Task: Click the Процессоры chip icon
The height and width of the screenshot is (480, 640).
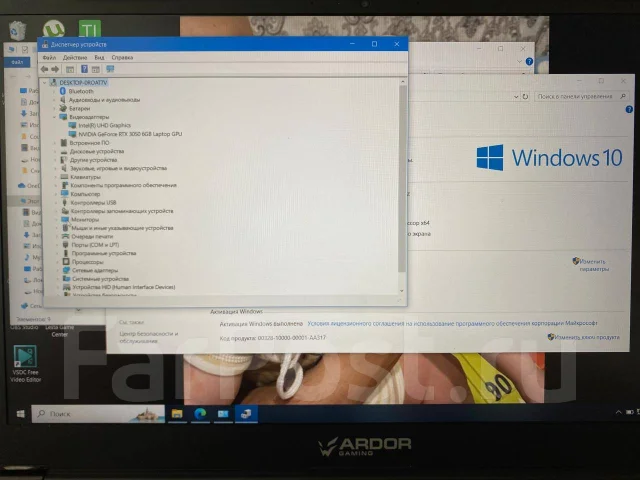Action: pyautogui.click(x=66, y=262)
